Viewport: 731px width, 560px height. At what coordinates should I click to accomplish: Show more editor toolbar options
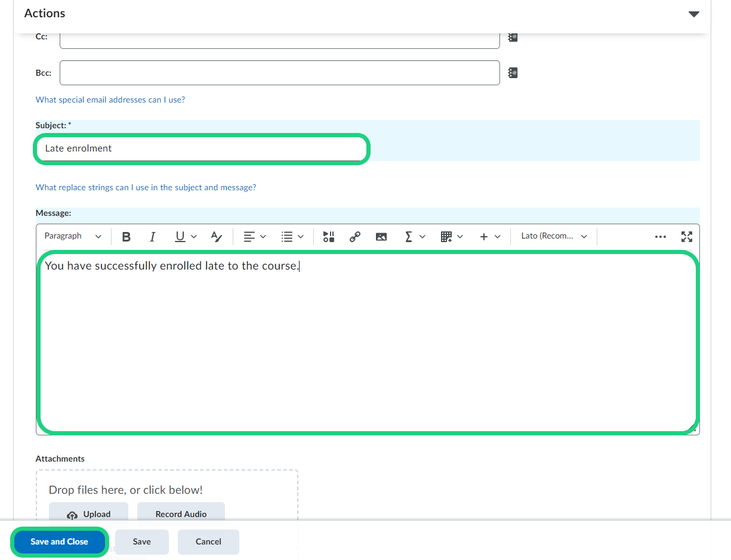click(660, 237)
